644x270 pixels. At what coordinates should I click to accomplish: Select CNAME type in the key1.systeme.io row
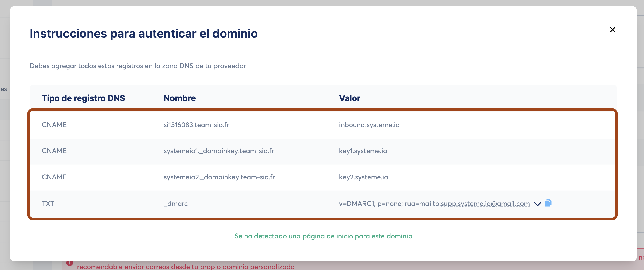(x=54, y=151)
